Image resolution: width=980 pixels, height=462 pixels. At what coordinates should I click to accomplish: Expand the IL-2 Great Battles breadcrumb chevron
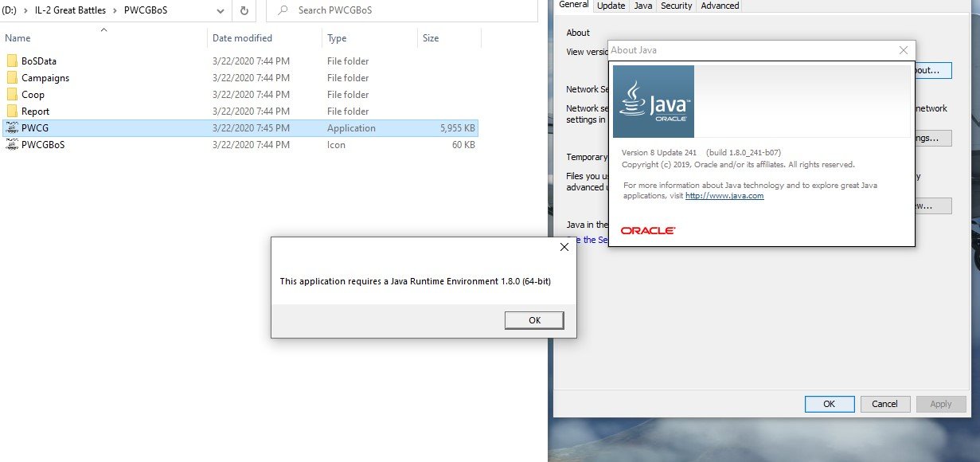(x=115, y=10)
